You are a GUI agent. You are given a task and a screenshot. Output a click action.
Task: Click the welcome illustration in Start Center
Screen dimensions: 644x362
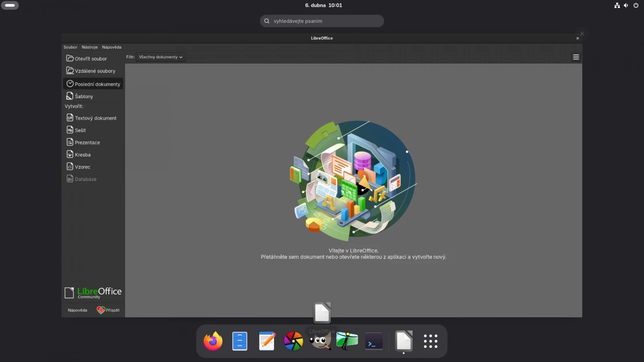tap(353, 181)
